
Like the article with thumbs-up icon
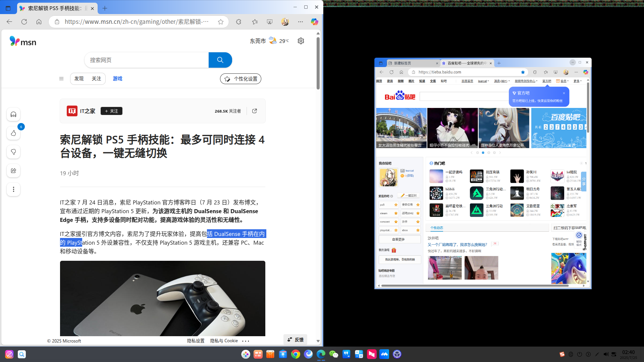[13, 133]
